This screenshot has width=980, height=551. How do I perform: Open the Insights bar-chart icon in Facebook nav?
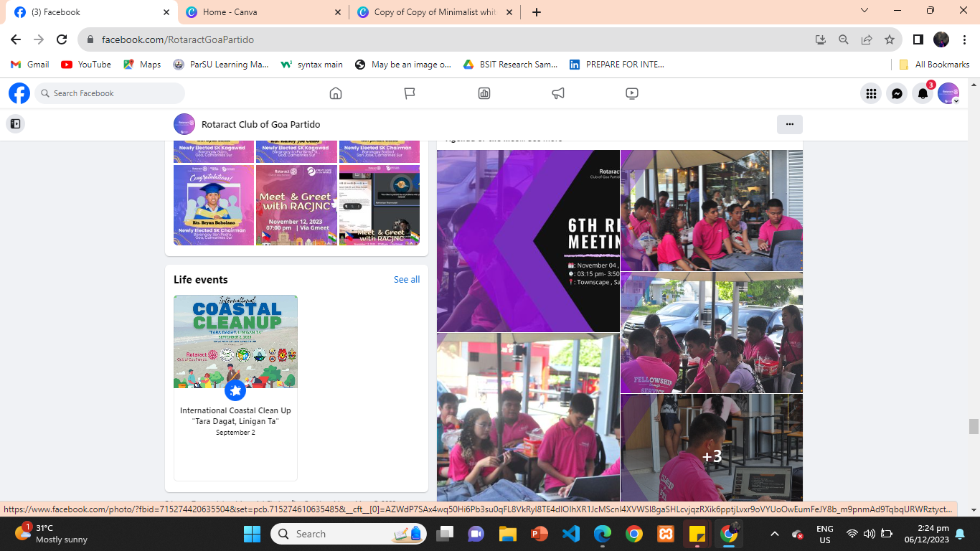pyautogui.click(x=484, y=93)
